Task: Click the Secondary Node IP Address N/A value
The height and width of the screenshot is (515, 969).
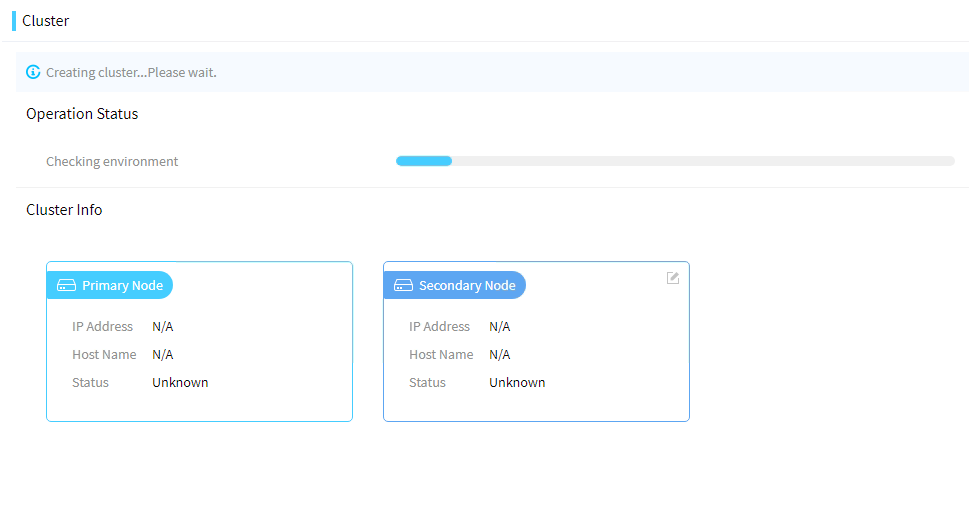Action: (x=499, y=326)
